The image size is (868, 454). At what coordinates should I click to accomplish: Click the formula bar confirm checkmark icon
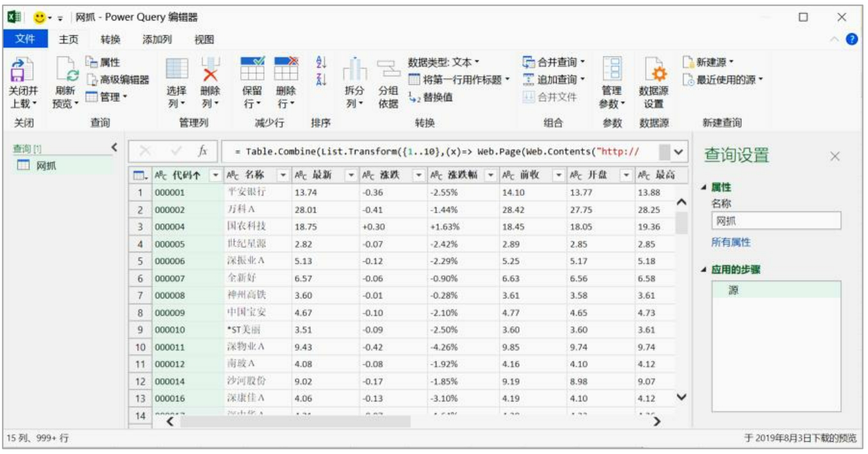click(176, 151)
